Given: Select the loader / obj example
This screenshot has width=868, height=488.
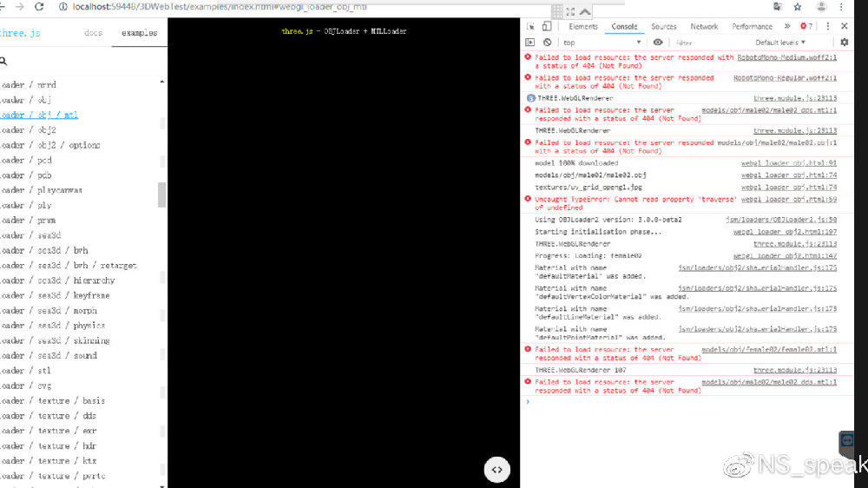Looking at the screenshot, I should point(25,100).
